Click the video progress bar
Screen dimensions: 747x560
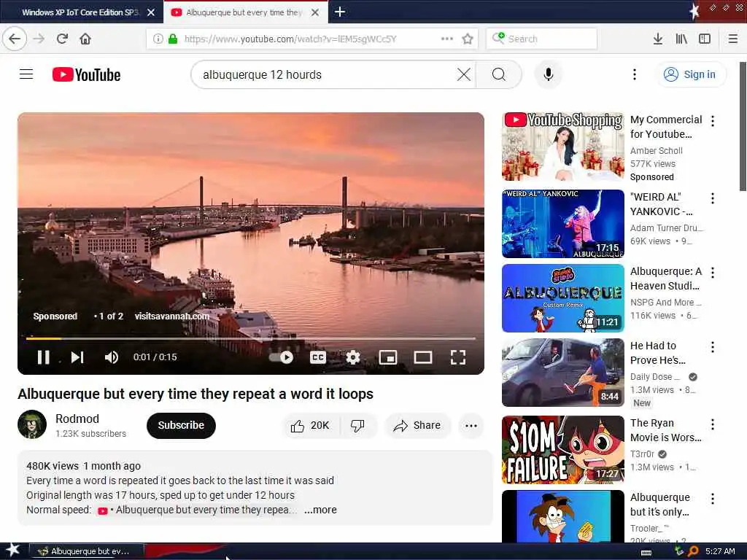point(251,338)
